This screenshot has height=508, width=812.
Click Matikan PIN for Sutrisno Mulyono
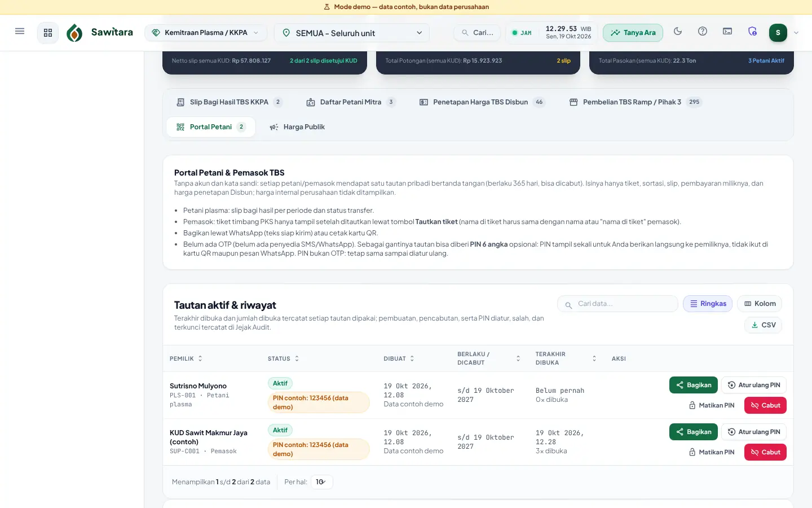(712, 405)
